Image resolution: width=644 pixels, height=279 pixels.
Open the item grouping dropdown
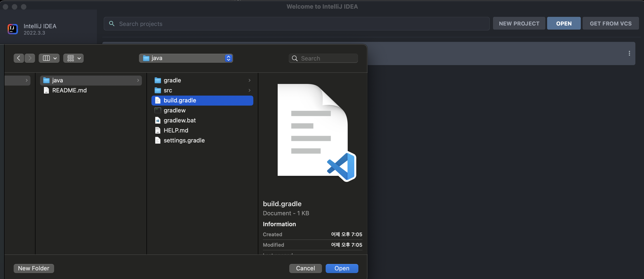click(73, 58)
